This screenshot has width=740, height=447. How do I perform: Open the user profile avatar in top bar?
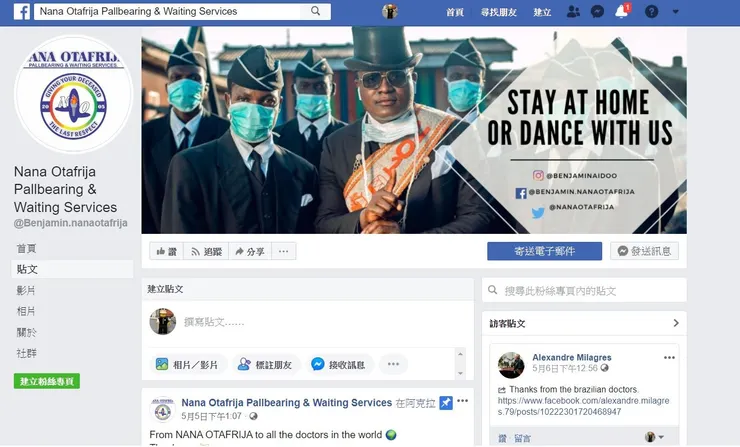pos(389,11)
